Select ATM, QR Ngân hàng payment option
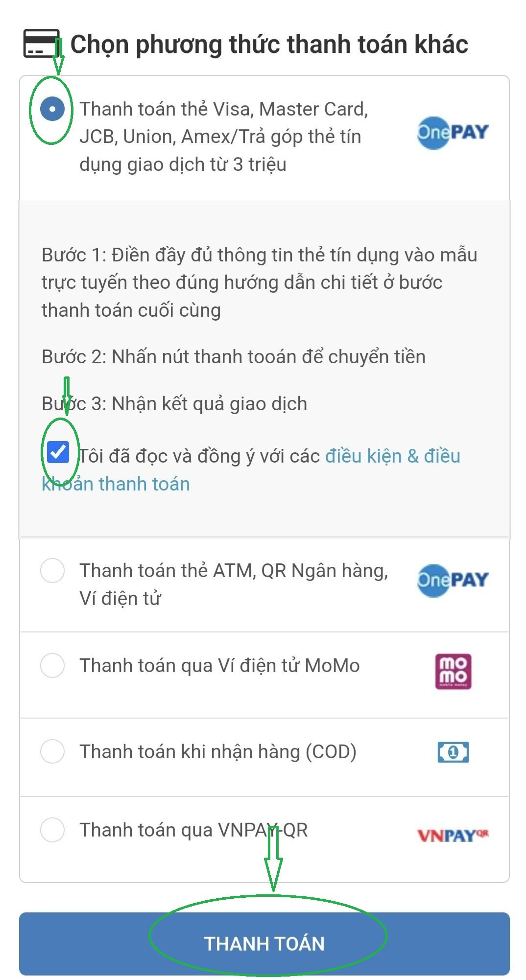Screen dimensions: 526x980 point(52,571)
